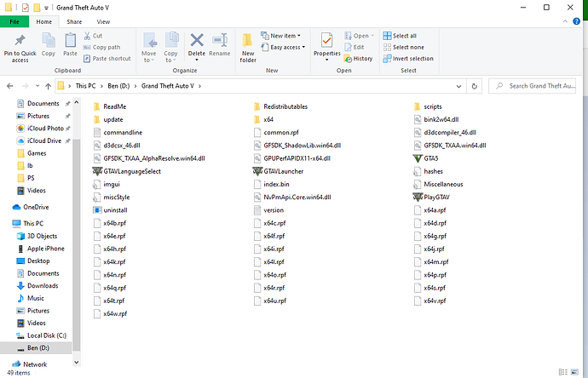Viewport: 588px width, 378px height.
Task: Click navigation pane scroll up arrow
Action: (77, 102)
